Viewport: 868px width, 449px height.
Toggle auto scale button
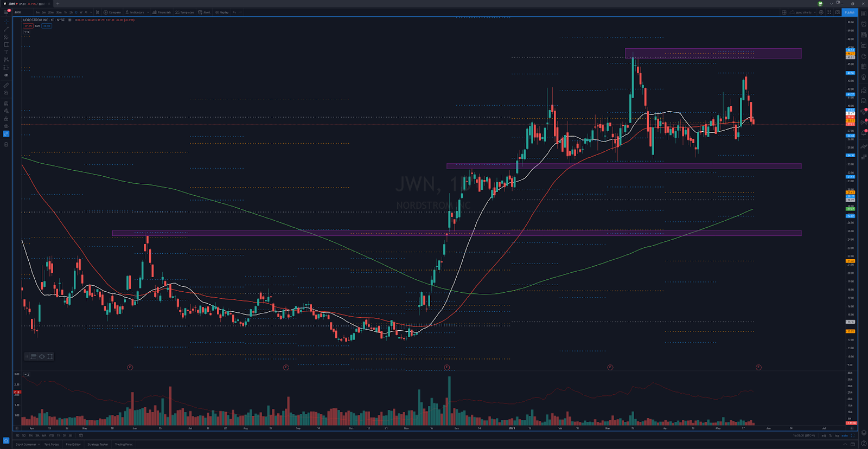click(845, 435)
